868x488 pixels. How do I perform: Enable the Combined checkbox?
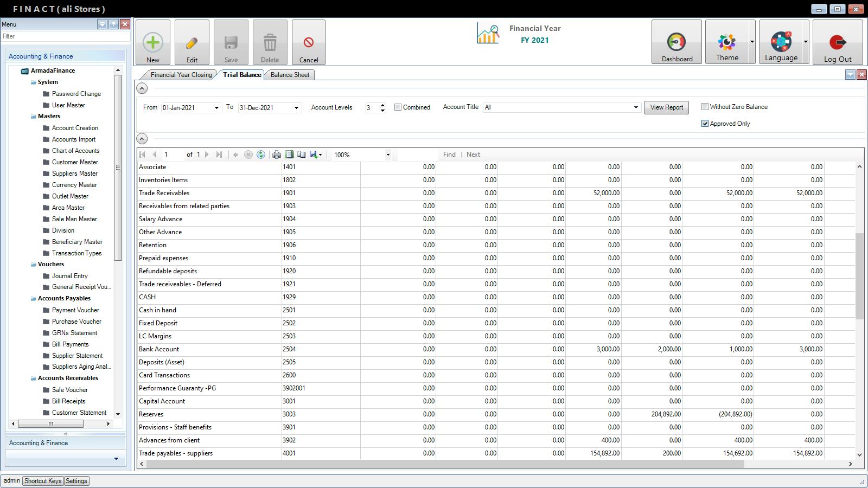click(x=398, y=107)
